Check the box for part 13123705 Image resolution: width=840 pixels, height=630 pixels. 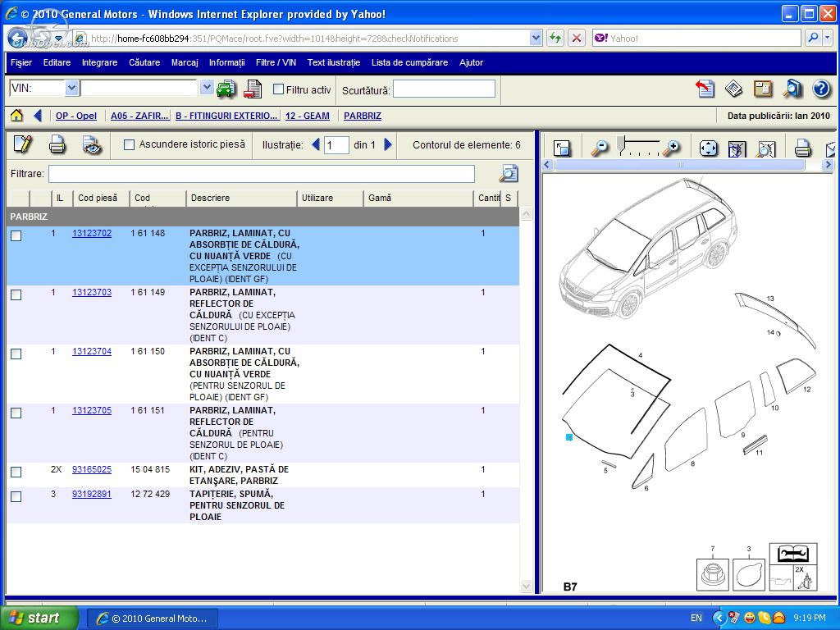16,413
